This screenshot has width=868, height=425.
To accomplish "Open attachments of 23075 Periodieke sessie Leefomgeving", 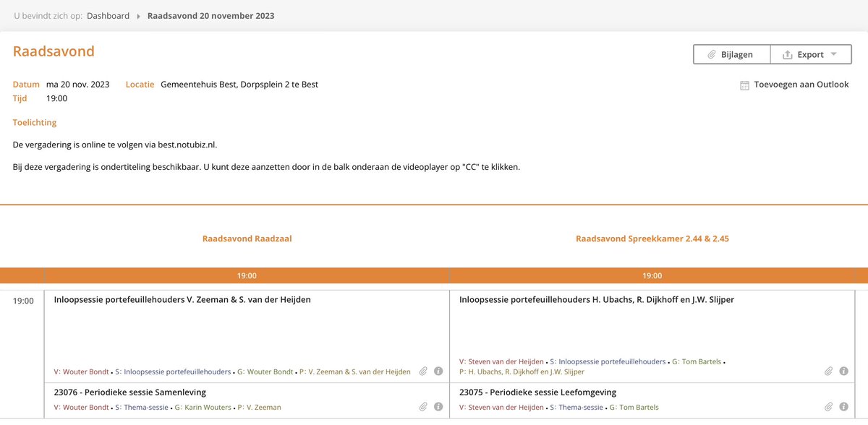I will pyautogui.click(x=829, y=407).
